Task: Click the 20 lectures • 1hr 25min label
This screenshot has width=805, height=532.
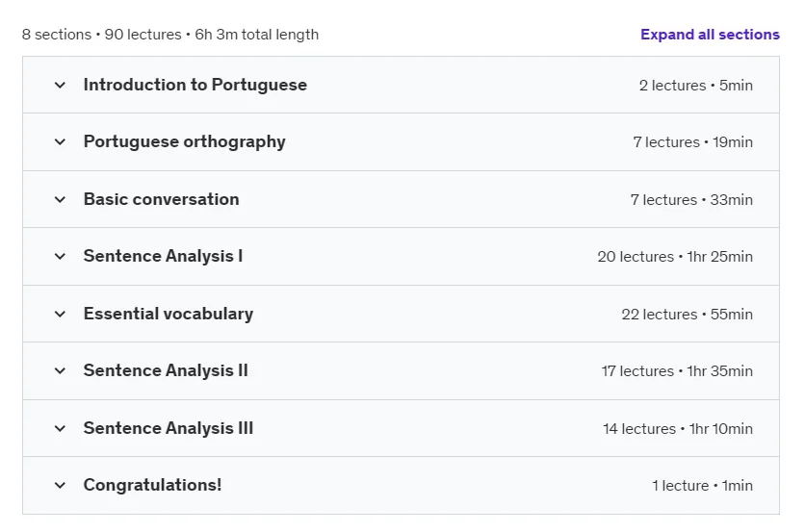Action: (675, 257)
